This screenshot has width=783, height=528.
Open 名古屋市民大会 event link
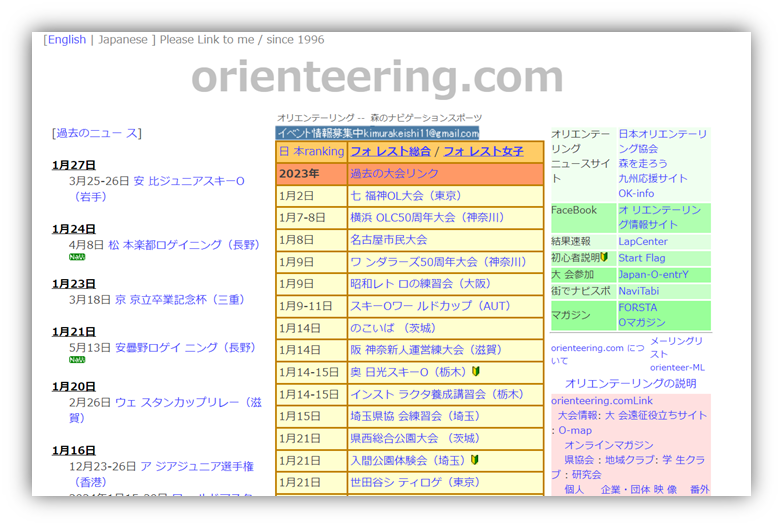click(x=389, y=240)
